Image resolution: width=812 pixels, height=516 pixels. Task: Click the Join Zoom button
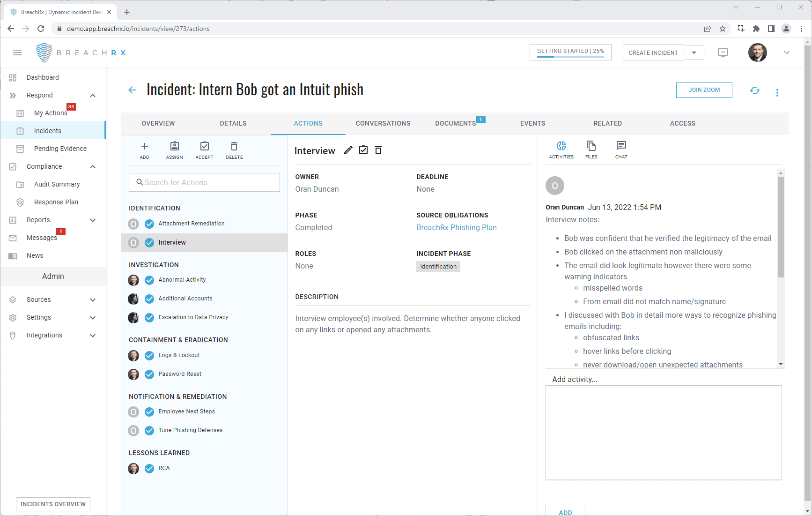point(704,90)
